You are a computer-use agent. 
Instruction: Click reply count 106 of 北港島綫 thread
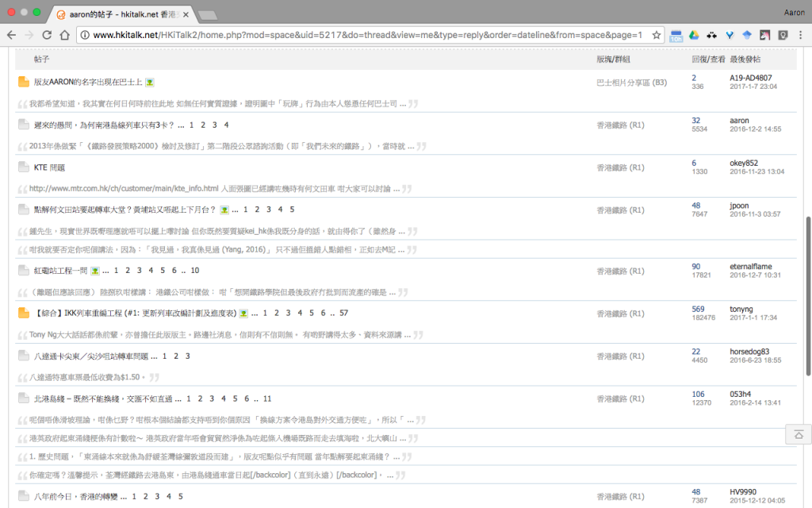[698, 394]
